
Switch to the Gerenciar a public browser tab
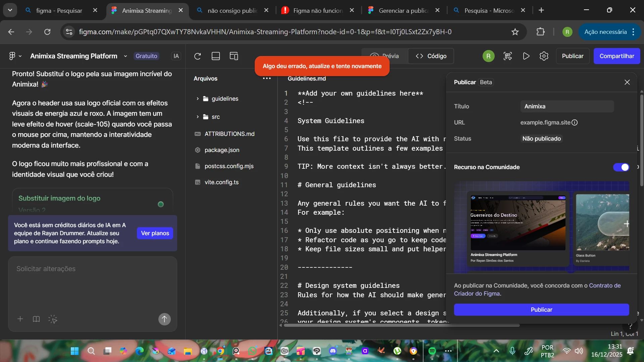tap(404, 10)
